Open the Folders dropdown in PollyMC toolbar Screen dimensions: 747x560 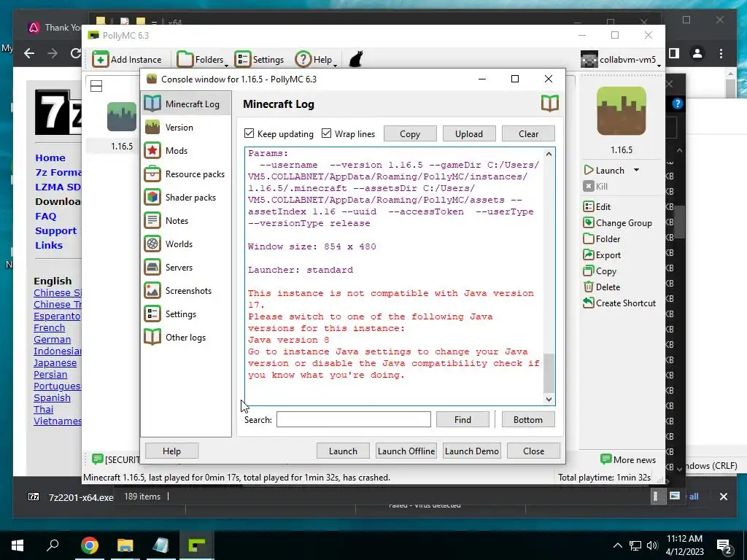pos(203,60)
